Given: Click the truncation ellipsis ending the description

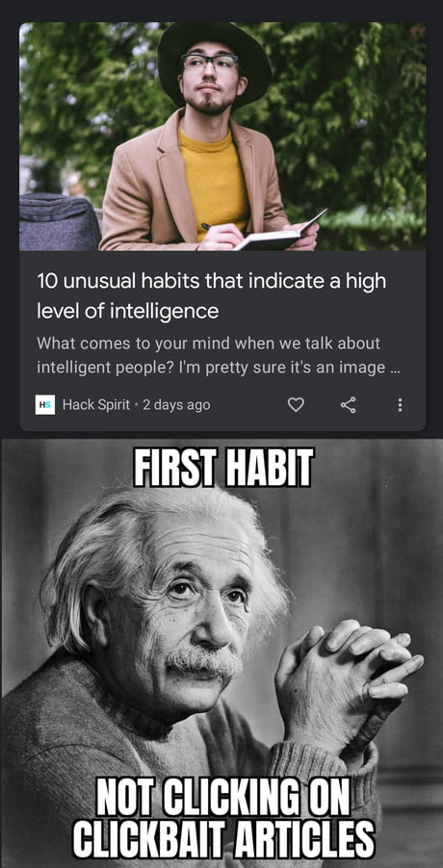Looking at the screenshot, I should (394, 368).
